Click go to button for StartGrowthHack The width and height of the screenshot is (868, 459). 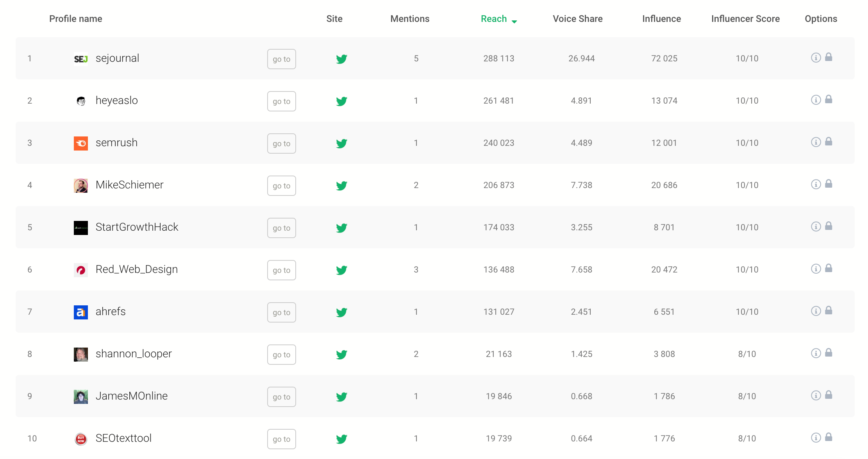[282, 228]
